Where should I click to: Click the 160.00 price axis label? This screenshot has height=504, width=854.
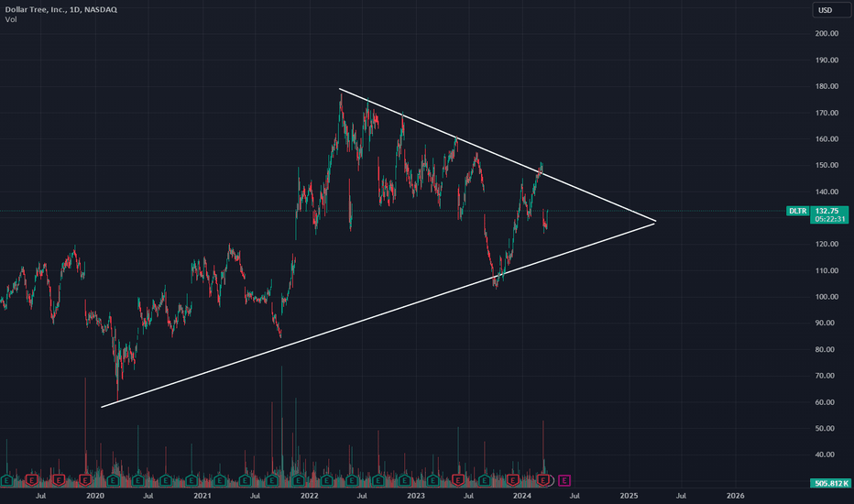point(827,139)
